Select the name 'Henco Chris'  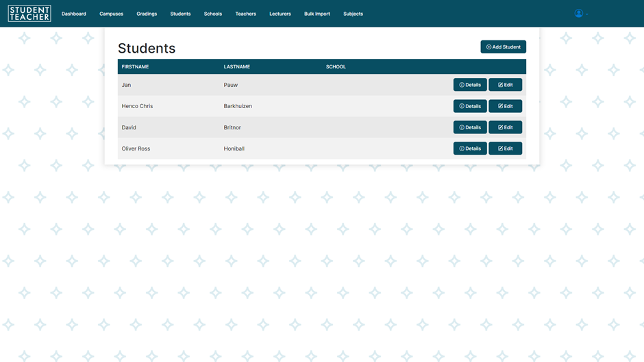pos(137,106)
